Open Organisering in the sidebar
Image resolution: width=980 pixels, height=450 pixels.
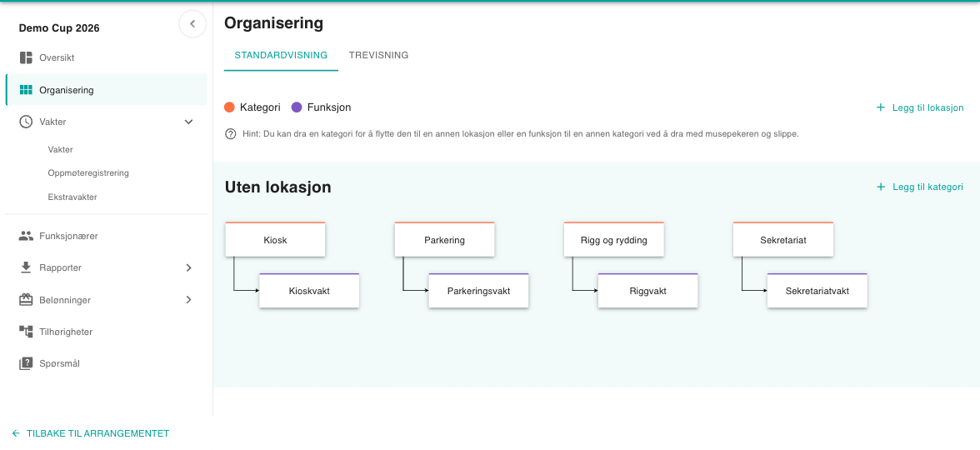(107, 90)
